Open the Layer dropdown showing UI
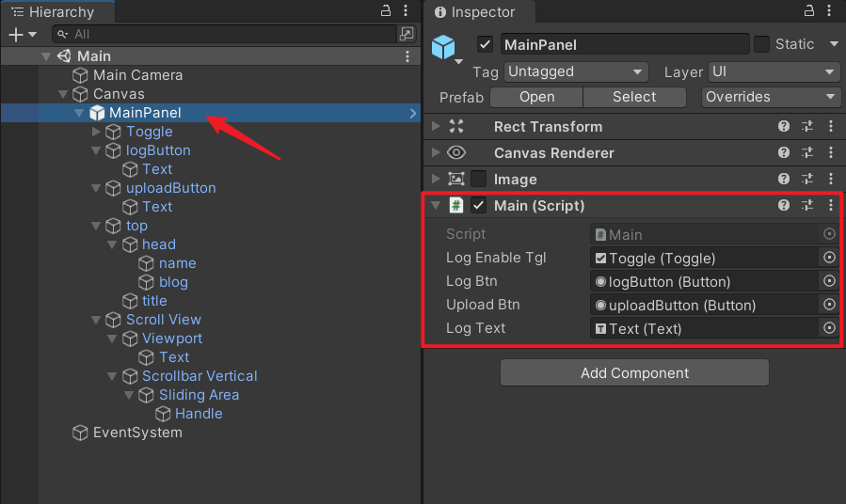Image resolution: width=846 pixels, height=504 pixels. point(774,71)
